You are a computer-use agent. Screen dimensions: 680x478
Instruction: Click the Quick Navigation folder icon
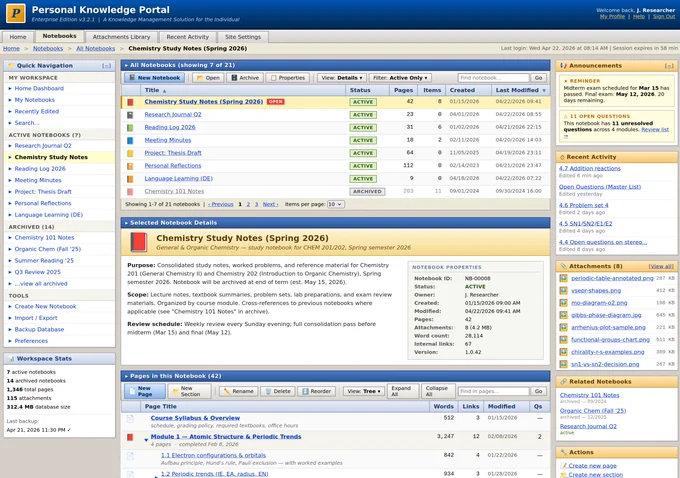11,65
